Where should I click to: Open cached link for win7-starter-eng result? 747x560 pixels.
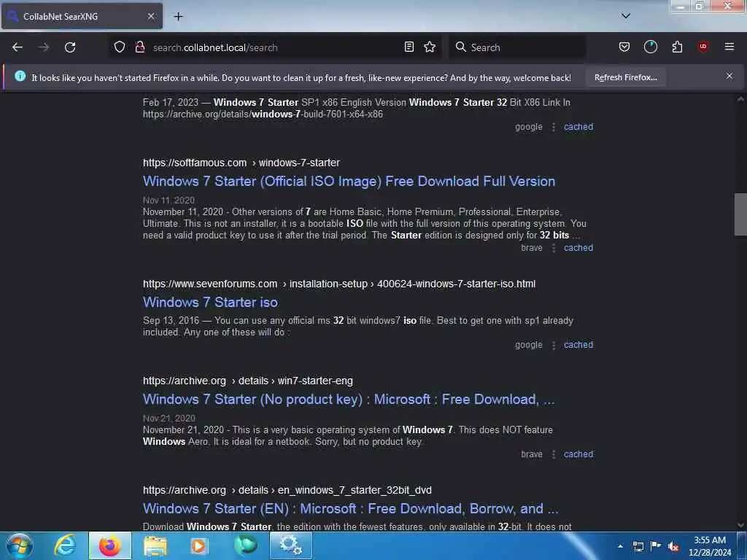click(x=578, y=454)
